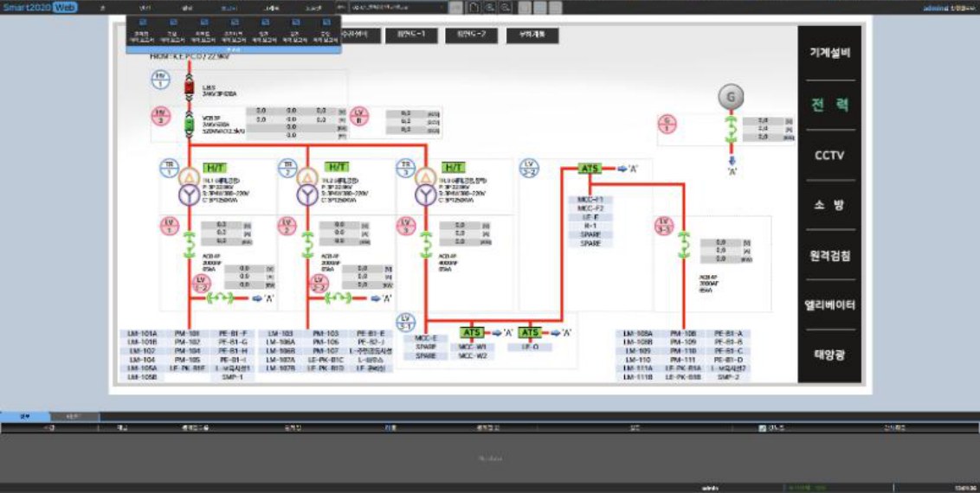
Task: Select the SMP-2 load cell
Action: click(729, 378)
